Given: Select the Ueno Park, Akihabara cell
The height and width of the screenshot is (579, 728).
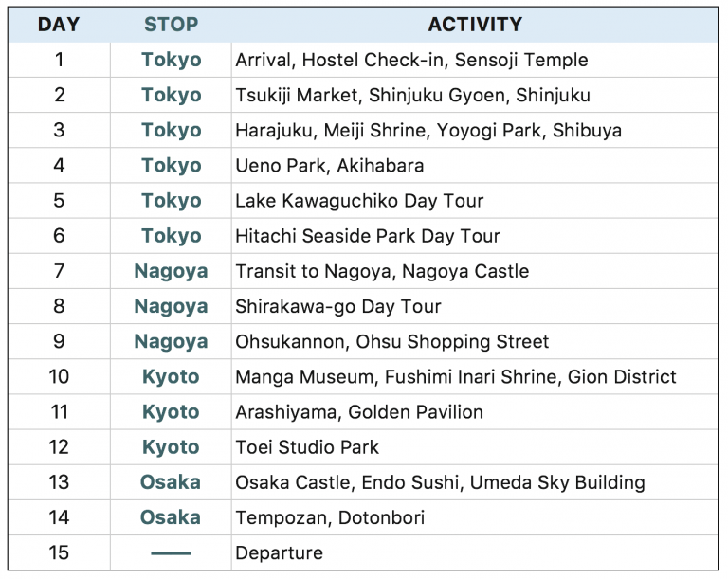Looking at the screenshot, I should [330, 165].
